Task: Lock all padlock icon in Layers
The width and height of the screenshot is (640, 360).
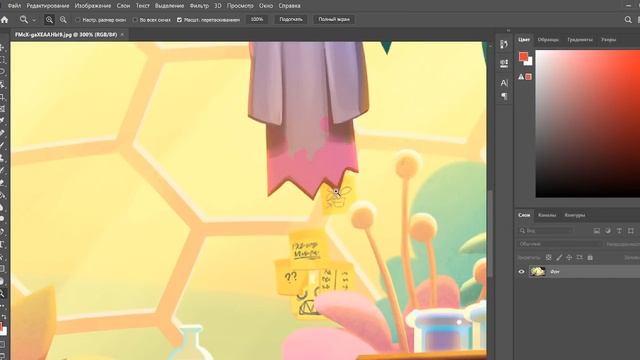Action: coord(590,258)
